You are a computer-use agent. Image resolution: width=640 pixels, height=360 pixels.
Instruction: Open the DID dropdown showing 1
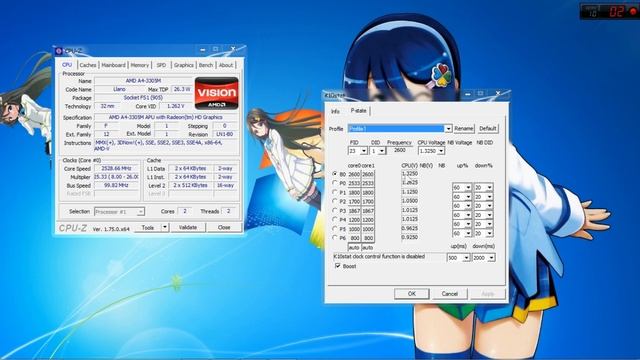pyautogui.click(x=382, y=151)
